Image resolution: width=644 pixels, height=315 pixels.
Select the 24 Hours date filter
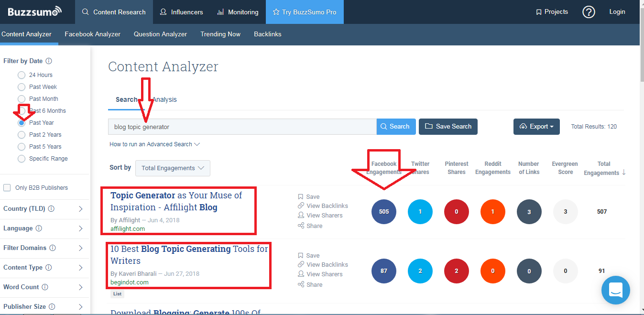pyautogui.click(x=22, y=75)
